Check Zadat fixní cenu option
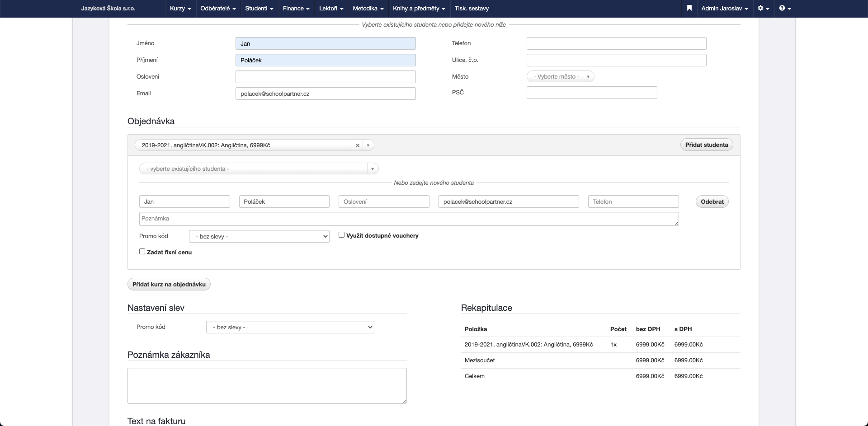 tap(142, 252)
